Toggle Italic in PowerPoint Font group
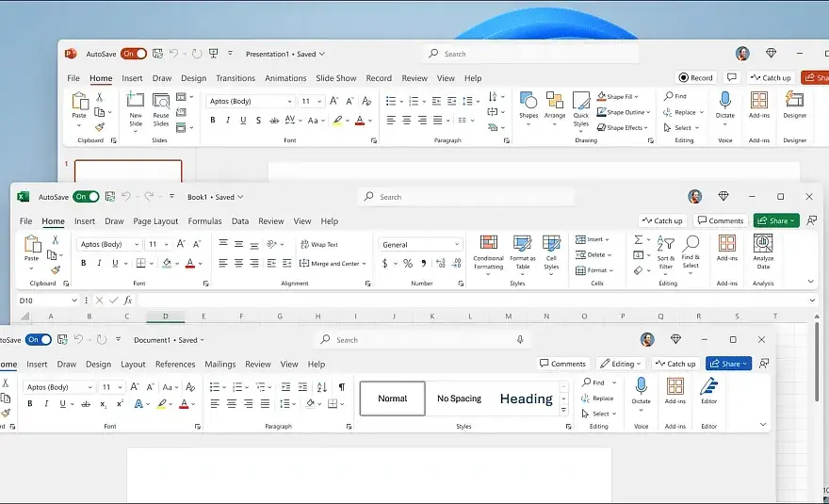Image resolution: width=829 pixels, height=504 pixels. pos(228,121)
